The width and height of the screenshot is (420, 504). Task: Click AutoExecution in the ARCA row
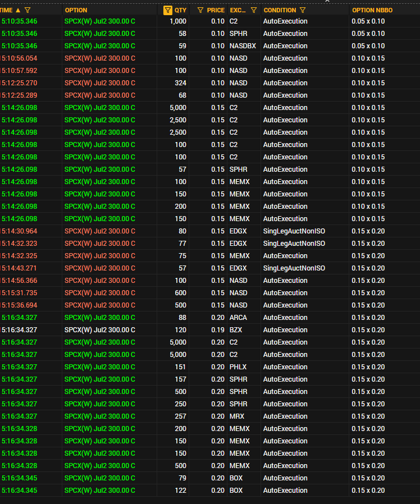point(285,318)
